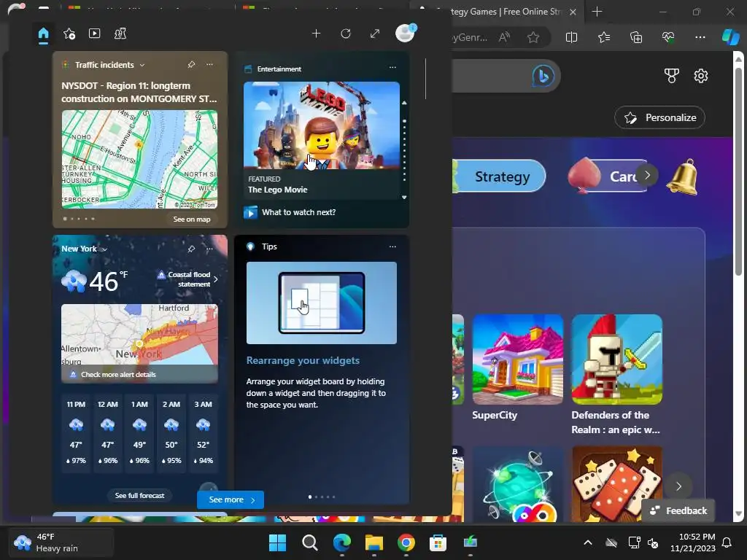Select the Card category pill
This screenshot has height=560, width=747.
click(608, 176)
